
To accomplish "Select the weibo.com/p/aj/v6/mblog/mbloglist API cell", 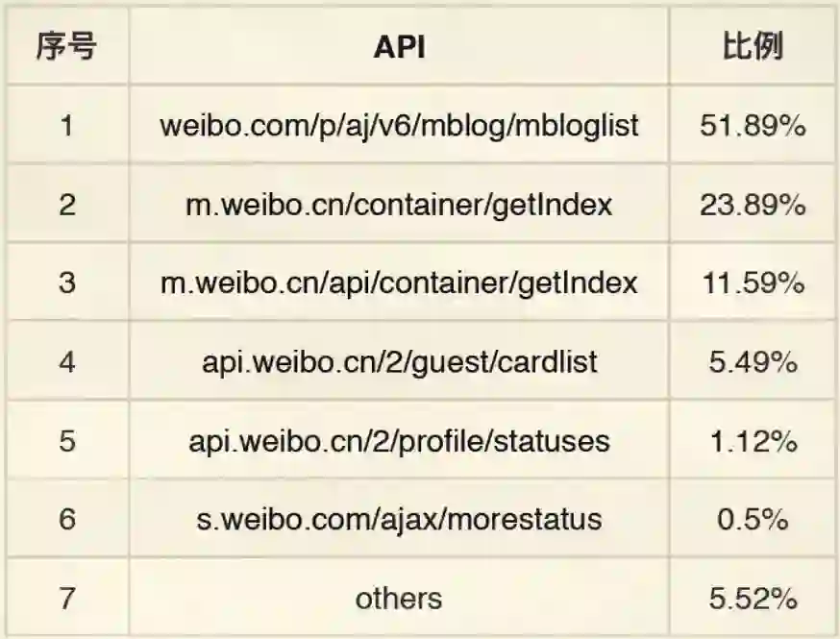I will point(399,126).
